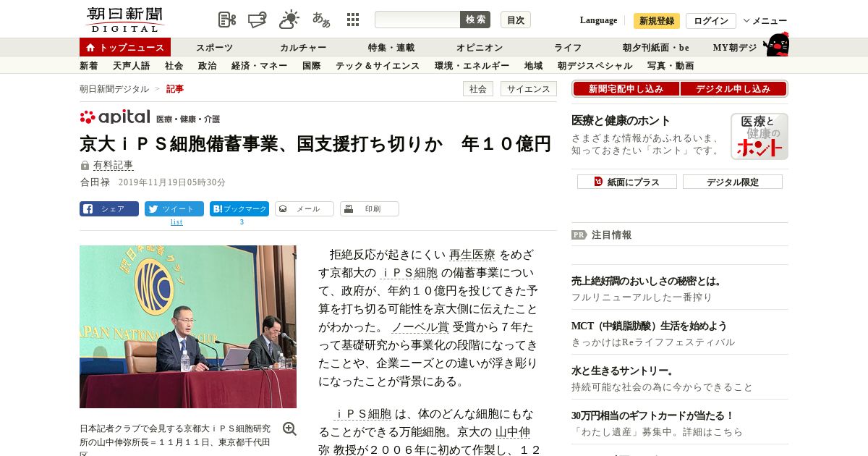Open 売上絶好調のおいしさの秘密とは ad link
The width and height of the screenshot is (868, 456).
[647, 281]
